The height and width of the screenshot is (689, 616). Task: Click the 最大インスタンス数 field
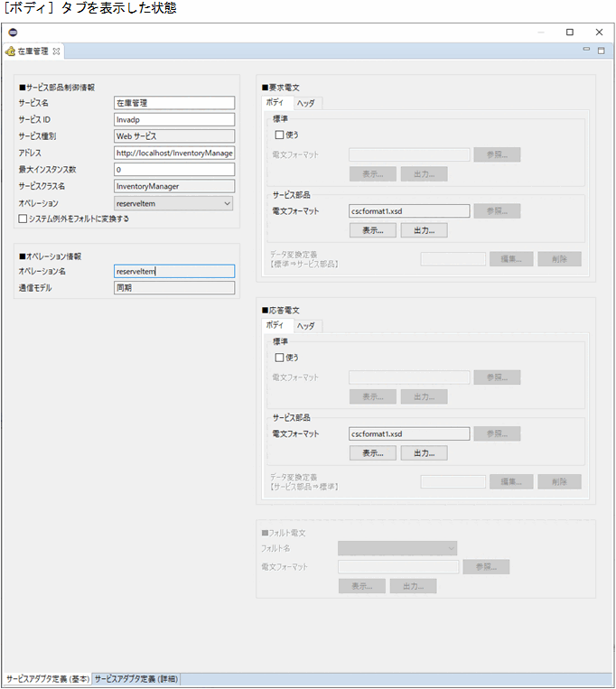pyautogui.click(x=174, y=170)
